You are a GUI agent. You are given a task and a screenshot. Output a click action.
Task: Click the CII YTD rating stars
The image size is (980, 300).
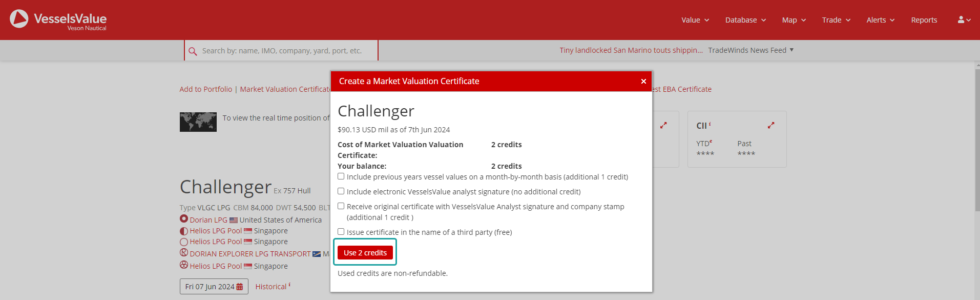point(705,153)
